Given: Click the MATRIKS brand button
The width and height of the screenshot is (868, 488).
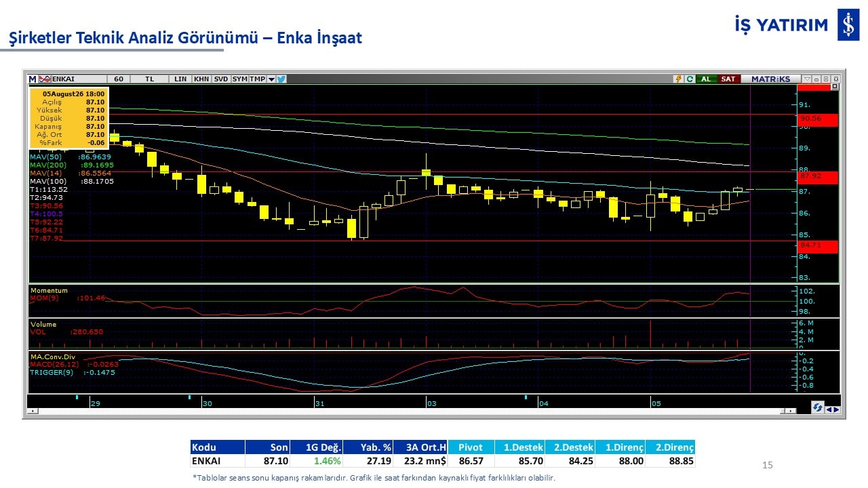Looking at the screenshot, I should click(771, 79).
